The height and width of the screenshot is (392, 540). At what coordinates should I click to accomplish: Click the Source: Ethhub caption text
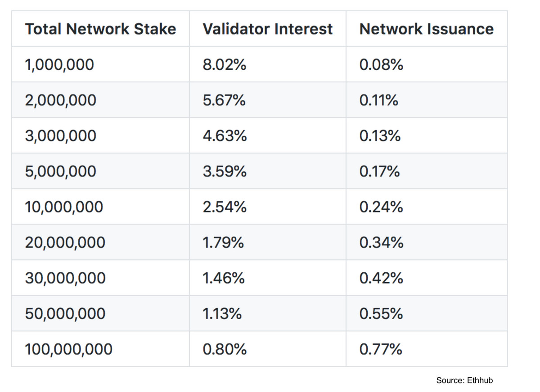point(464,381)
